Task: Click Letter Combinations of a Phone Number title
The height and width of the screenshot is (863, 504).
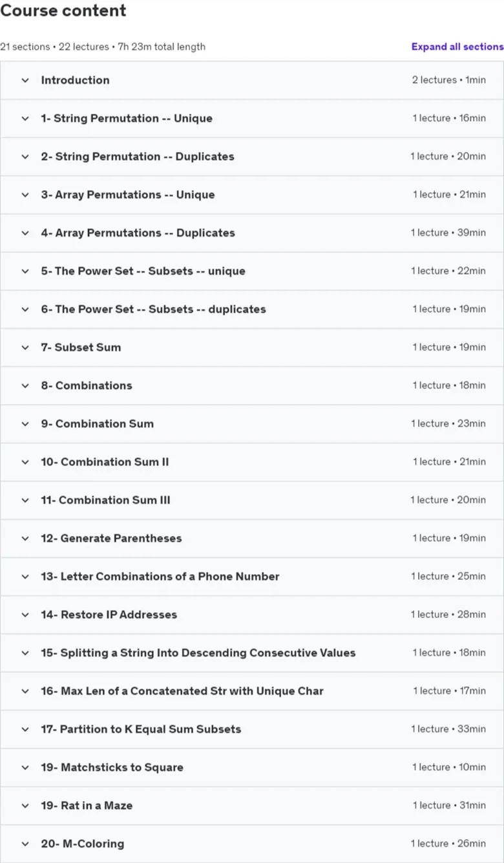Action: [160, 576]
